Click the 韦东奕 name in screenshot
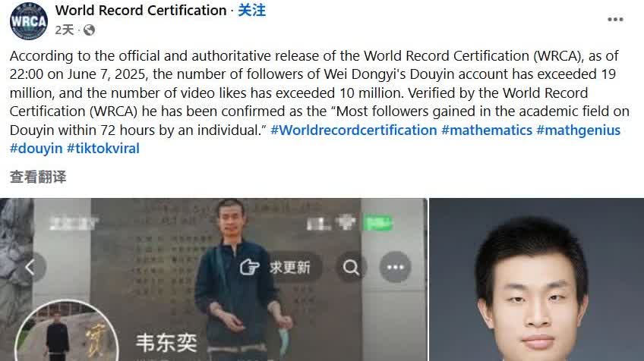Image resolution: width=644 pixels, height=361 pixels. 167,343
